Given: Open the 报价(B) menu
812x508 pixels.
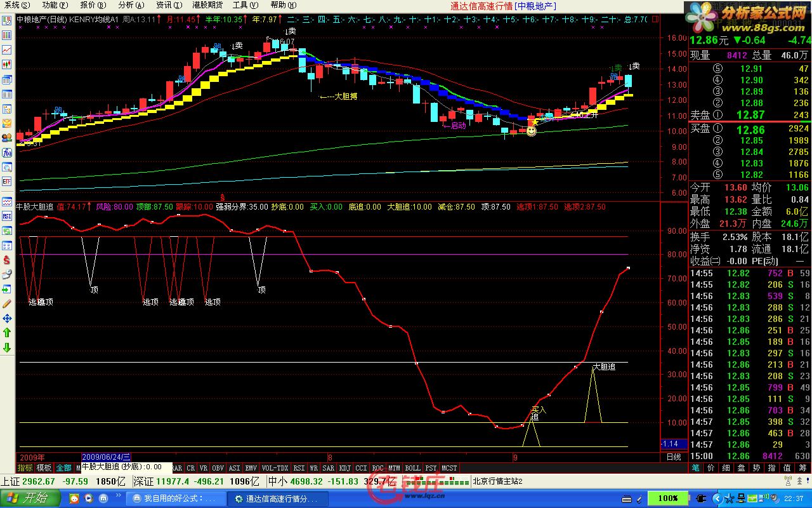Looking at the screenshot, I should [x=92, y=5].
